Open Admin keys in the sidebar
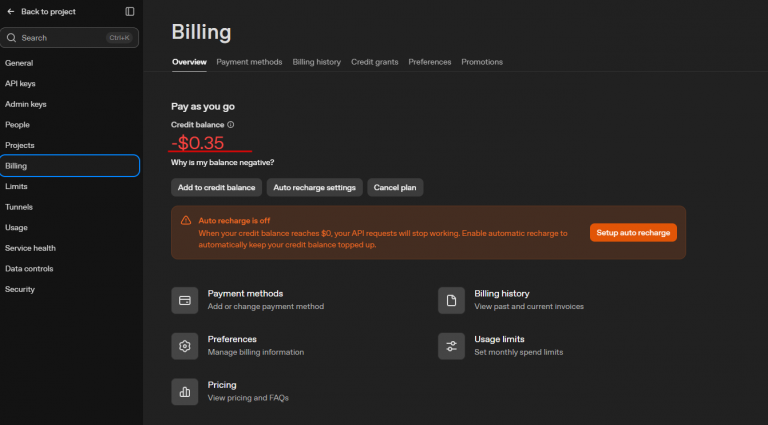768x425 pixels. (25, 104)
